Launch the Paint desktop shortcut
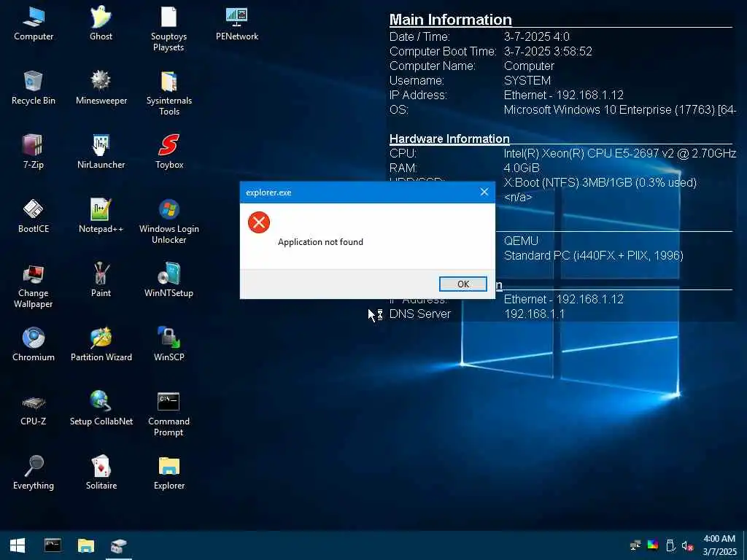 pyautogui.click(x=101, y=280)
